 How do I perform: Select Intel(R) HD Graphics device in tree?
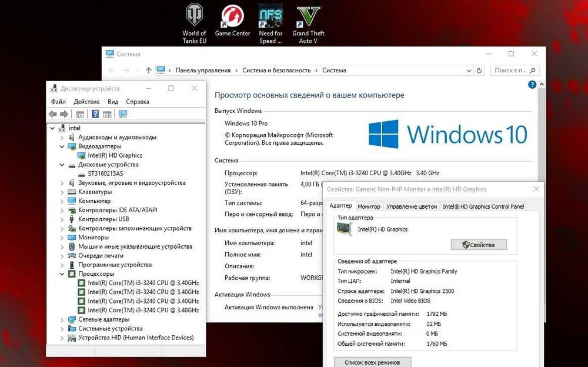click(115, 155)
